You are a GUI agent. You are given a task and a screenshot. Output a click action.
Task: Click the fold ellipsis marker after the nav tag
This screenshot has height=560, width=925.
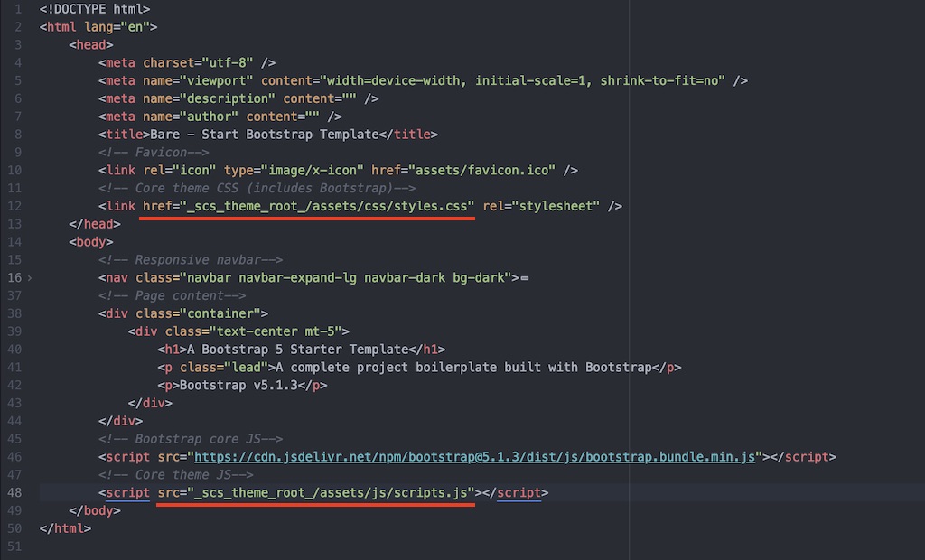pyautogui.click(x=525, y=278)
